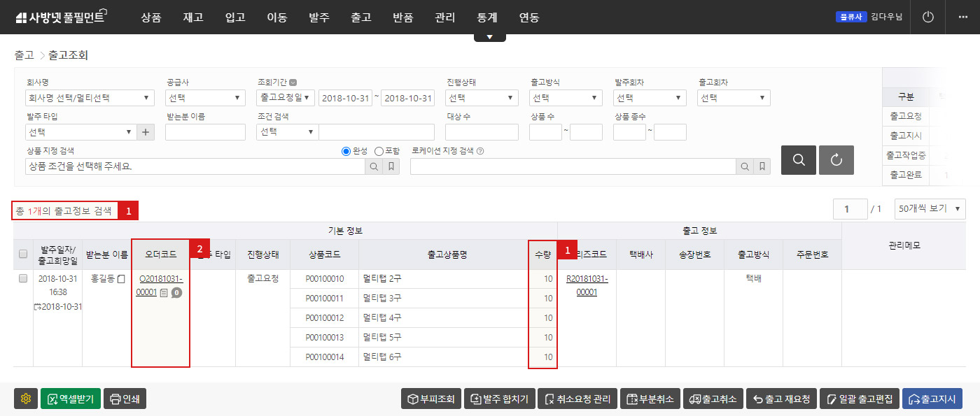Click the blue 출고지시 button
The width and height of the screenshot is (980, 416).
pyautogui.click(x=932, y=399)
